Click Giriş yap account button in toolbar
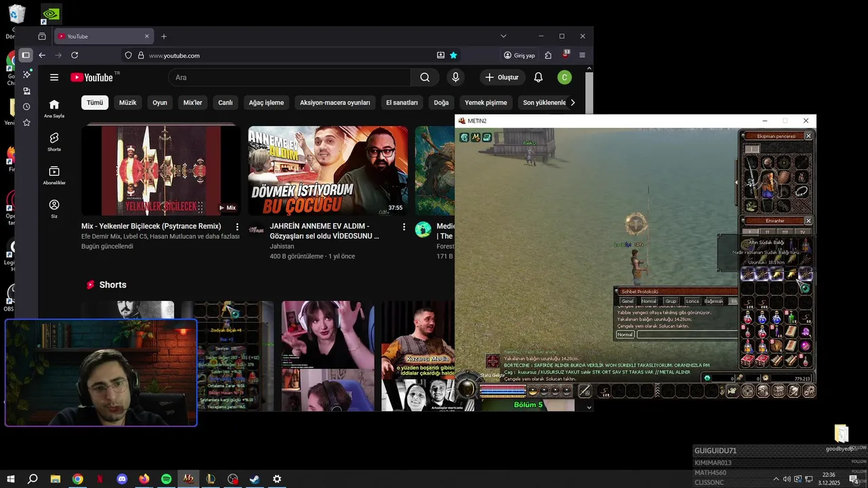This screenshot has width=868, height=488. tap(519, 56)
